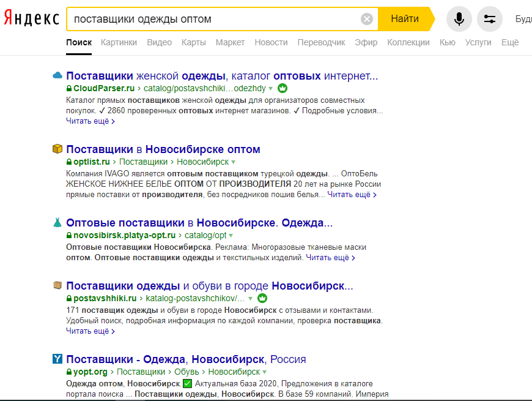Viewport: 532px width, 401px height.
Task: Open the Новости tab
Action: click(271, 42)
